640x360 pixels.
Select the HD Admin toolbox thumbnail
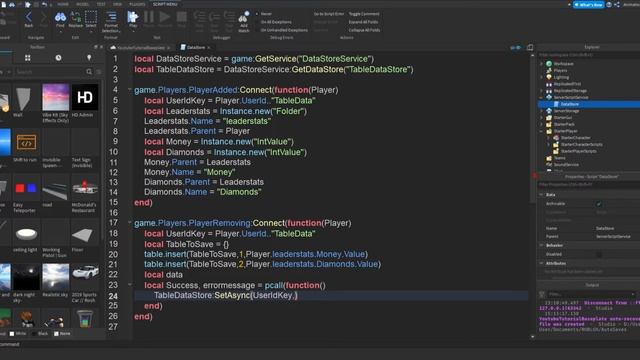pyautogui.click(x=84, y=98)
